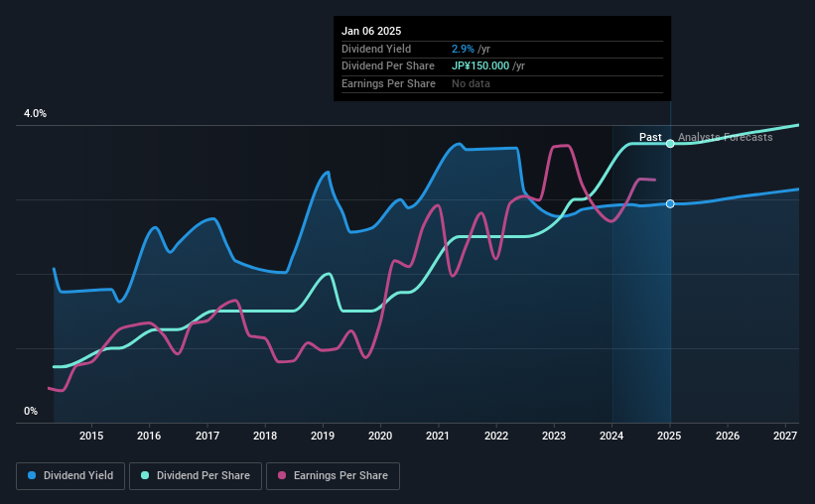
Task: Toggle the Dividend Per Share legend button
Action: (x=196, y=476)
